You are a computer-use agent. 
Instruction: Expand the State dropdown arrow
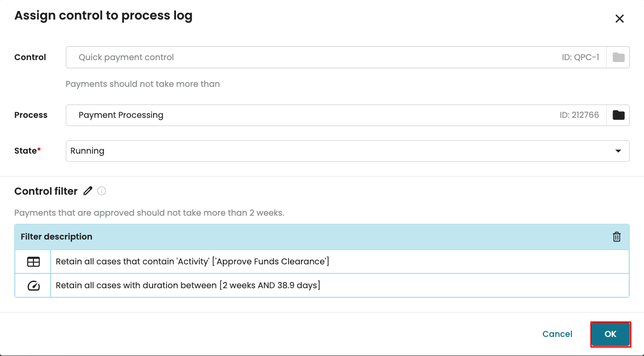(x=618, y=151)
